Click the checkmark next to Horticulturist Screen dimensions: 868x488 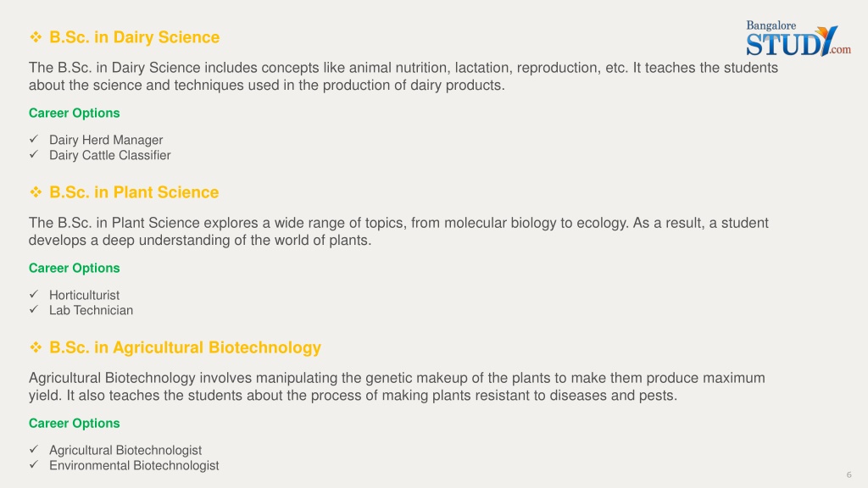[34, 294]
